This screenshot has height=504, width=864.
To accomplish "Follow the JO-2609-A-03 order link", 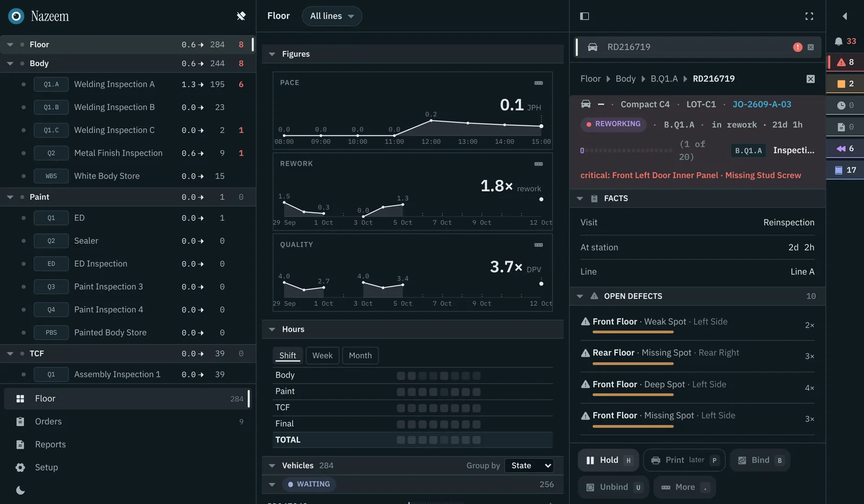I will [x=762, y=105].
